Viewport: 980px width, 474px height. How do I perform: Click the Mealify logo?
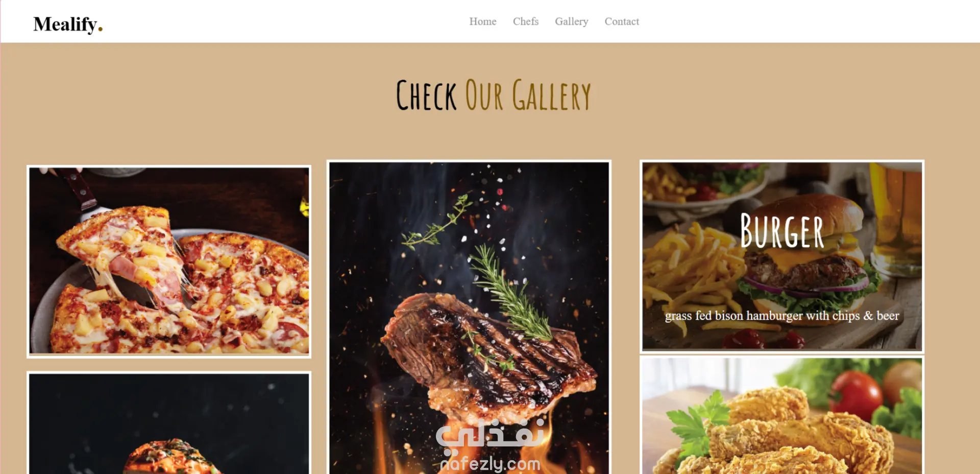pyautogui.click(x=68, y=24)
